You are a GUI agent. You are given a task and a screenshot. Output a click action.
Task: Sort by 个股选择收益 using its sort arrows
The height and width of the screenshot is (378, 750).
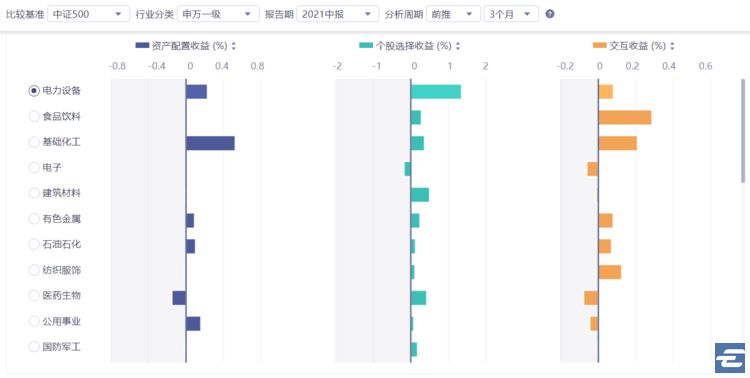tap(458, 46)
